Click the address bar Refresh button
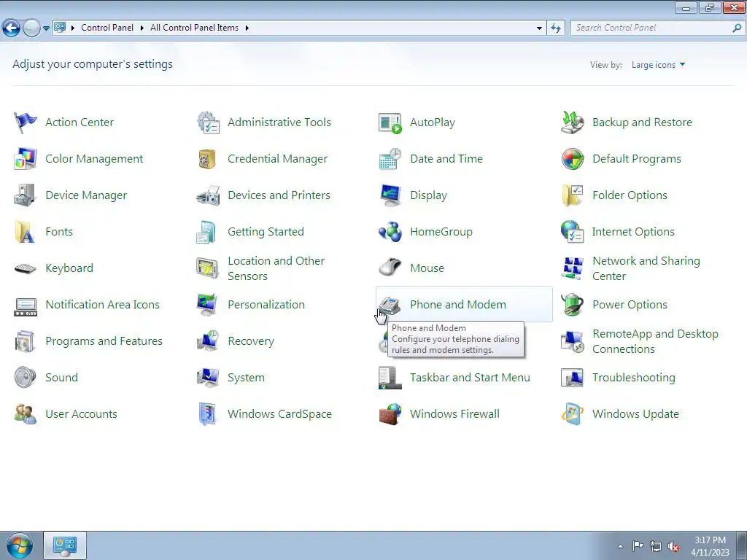Screen dimensions: 747x560 555,28
